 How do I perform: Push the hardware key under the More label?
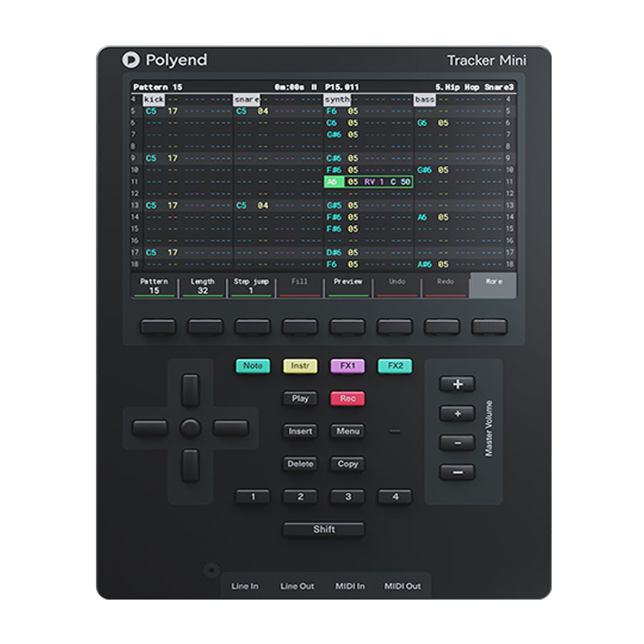pos(489,327)
